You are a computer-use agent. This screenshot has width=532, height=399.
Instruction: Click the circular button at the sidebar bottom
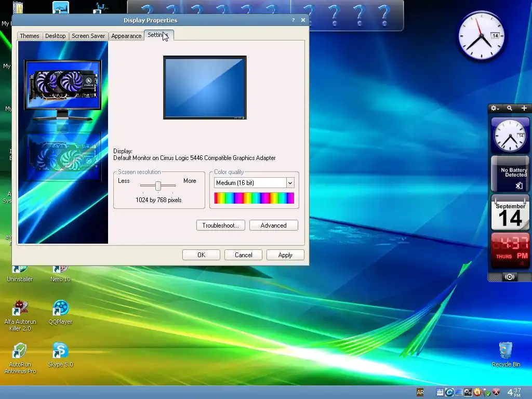(x=509, y=277)
